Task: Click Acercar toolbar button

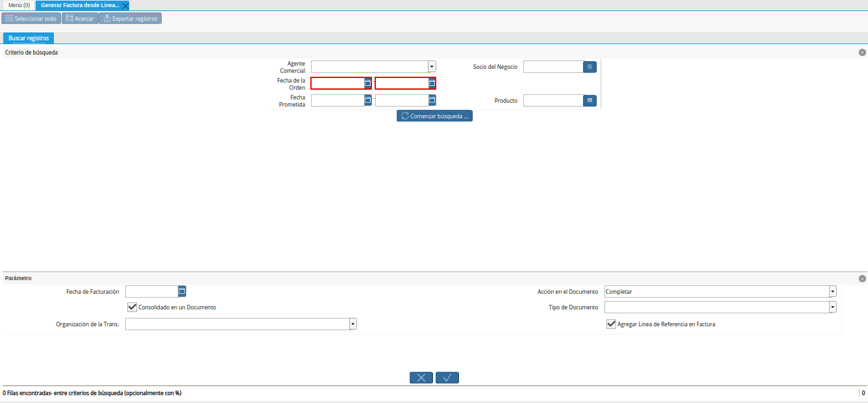Action: [x=80, y=18]
